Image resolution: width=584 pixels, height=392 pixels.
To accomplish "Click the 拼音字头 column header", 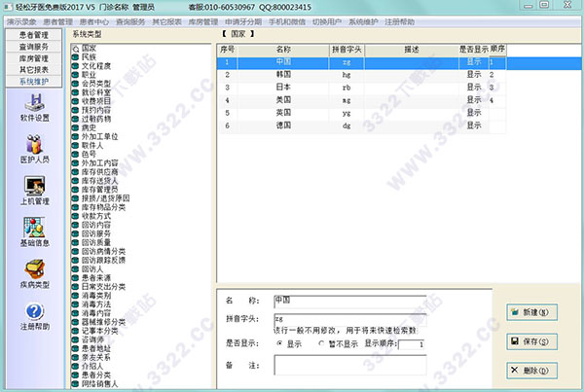I will click(x=347, y=50).
